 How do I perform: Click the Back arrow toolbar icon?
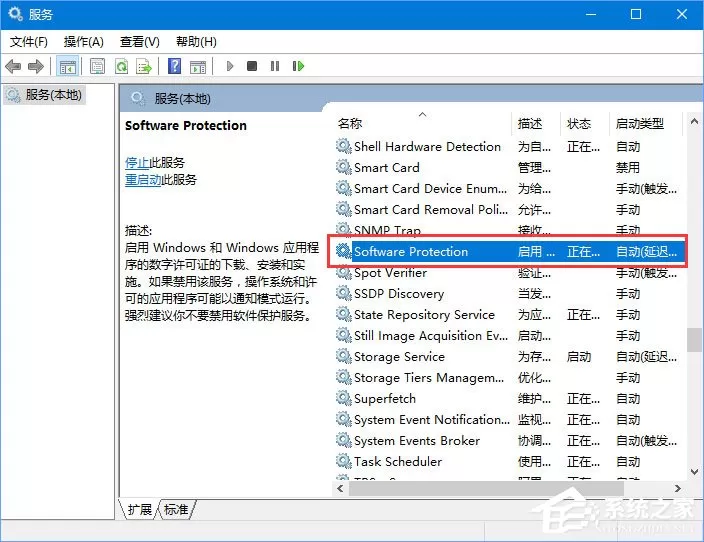coord(13,66)
